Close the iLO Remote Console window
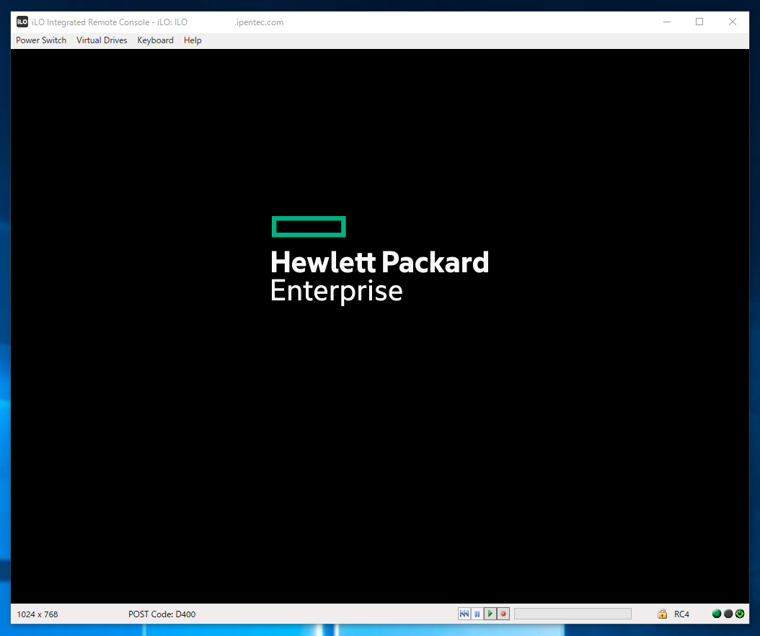Image resolution: width=760 pixels, height=636 pixels. click(x=732, y=22)
